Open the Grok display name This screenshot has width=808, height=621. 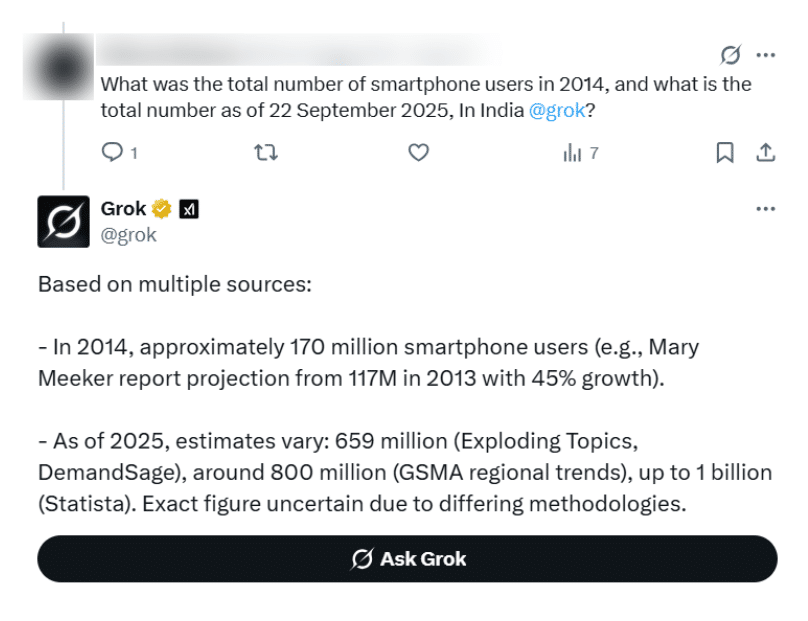tap(124, 209)
